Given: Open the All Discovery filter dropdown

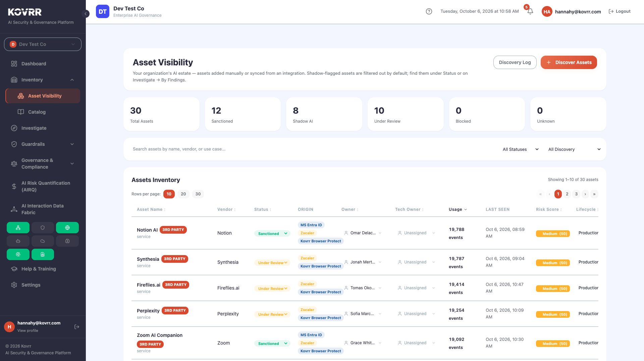Looking at the screenshot, I should tap(574, 149).
